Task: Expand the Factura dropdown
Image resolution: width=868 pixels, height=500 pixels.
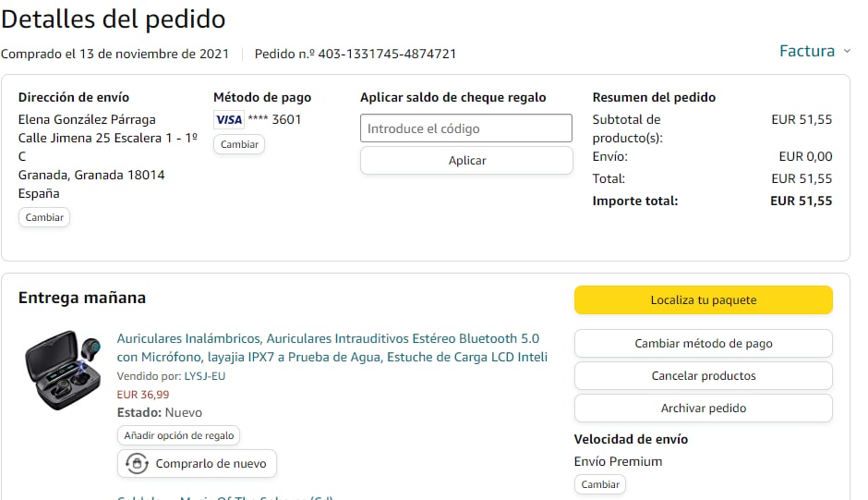Action: pos(807,51)
